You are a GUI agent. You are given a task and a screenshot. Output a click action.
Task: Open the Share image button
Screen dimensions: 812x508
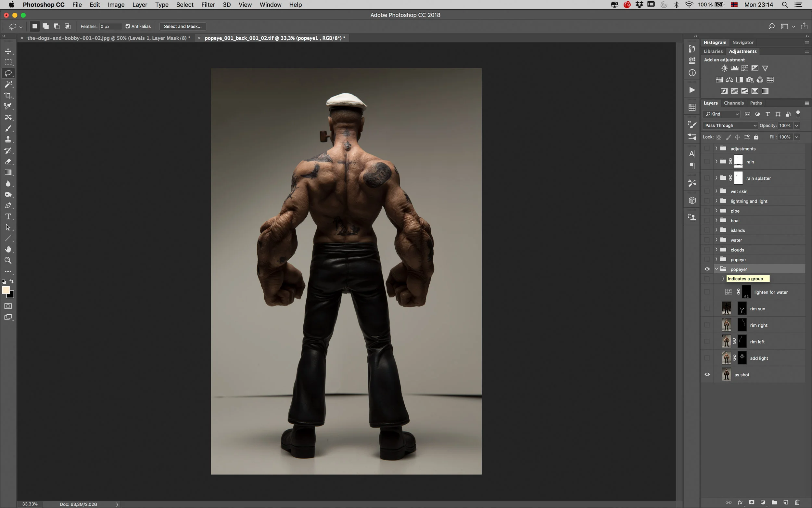coord(804,26)
